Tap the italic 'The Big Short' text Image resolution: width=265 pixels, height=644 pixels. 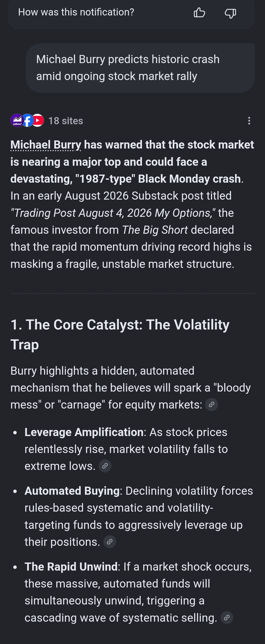155,230
